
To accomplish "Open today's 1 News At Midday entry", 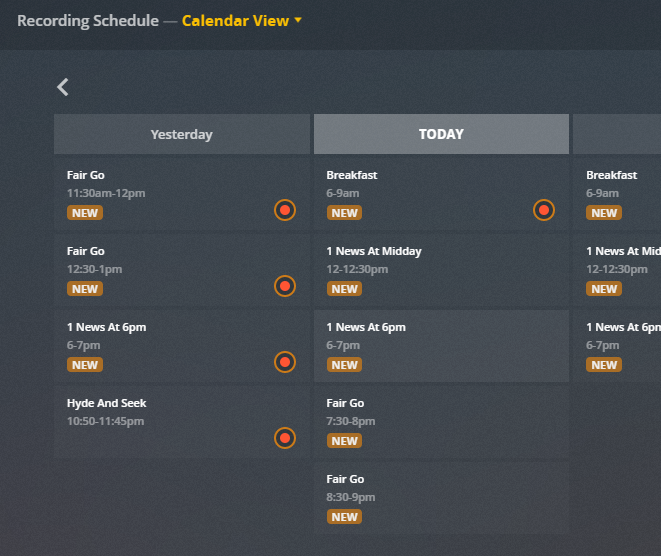I will [441, 269].
